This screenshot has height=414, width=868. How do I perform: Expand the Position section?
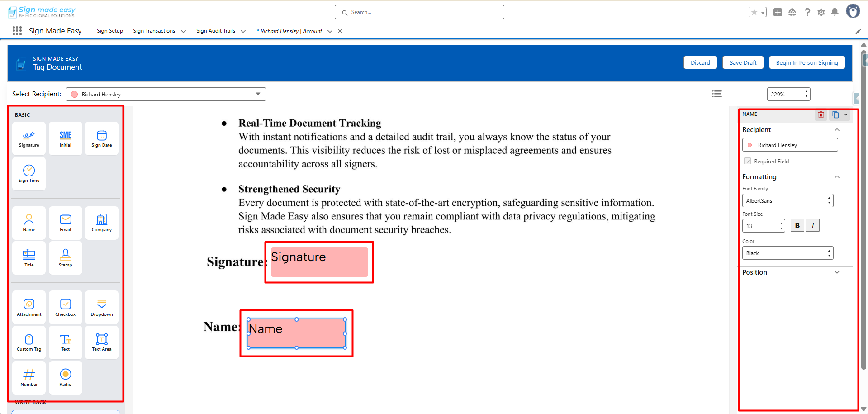pos(837,272)
